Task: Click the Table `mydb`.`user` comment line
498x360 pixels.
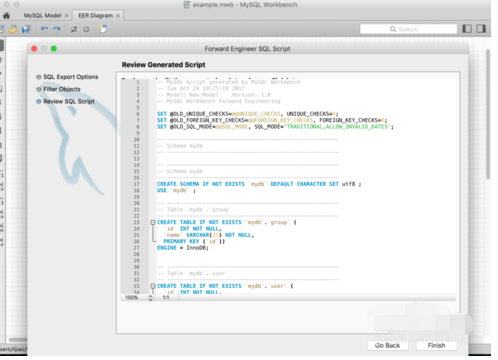Action: coord(192,273)
